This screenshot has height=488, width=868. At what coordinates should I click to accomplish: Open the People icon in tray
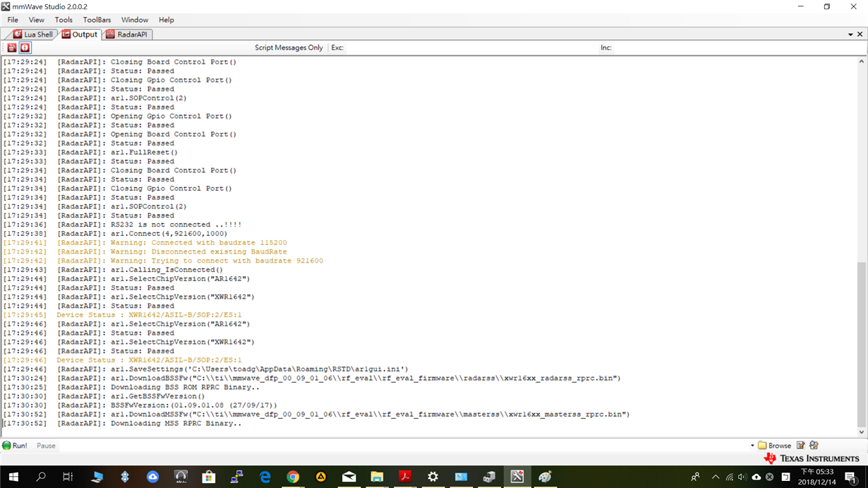pos(696,477)
